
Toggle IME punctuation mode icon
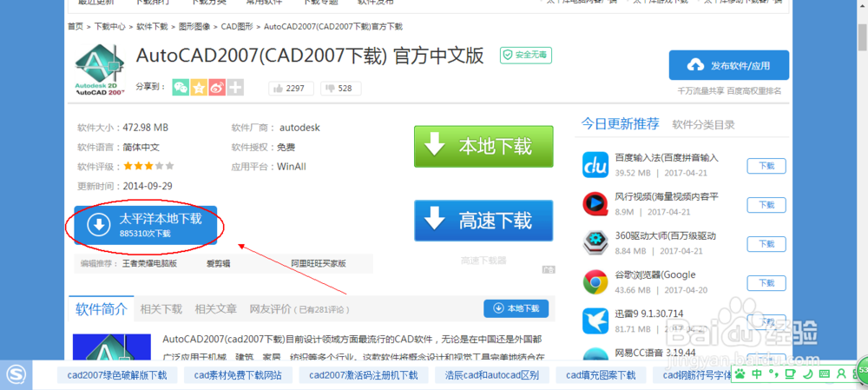click(x=774, y=374)
